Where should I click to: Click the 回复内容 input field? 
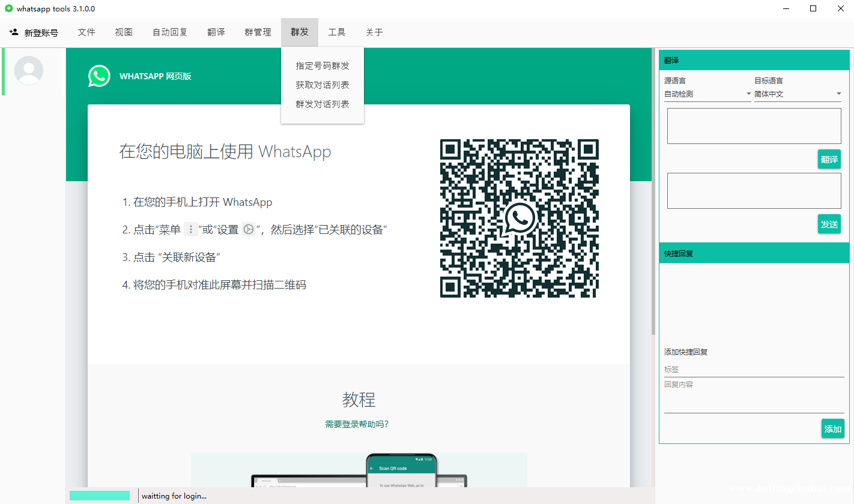coord(754,396)
